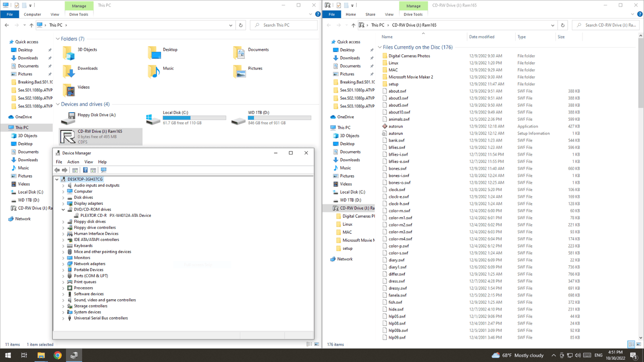Click the Local Disk (C:) capacity bar
Screen dimensions: 644x362
click(x=194, y=118)
